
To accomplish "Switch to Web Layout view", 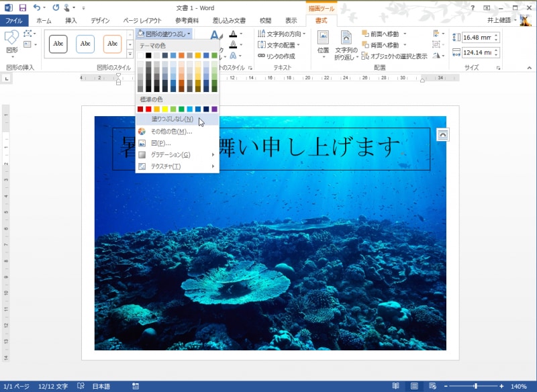I will click(432, 386).
